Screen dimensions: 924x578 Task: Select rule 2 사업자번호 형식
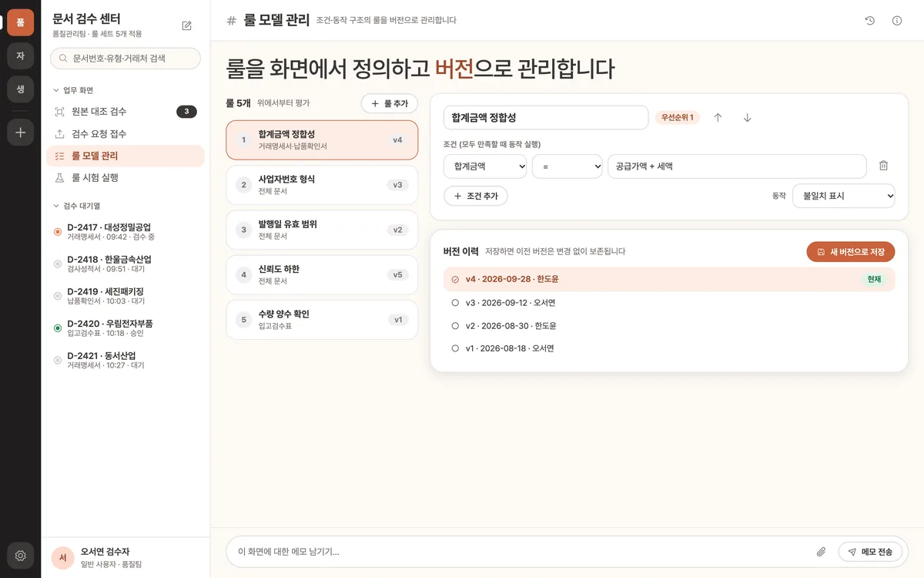[322, 185]
